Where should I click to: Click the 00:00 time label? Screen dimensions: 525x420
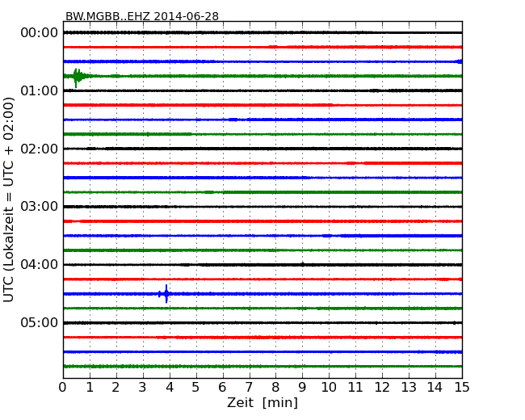click(40, 33)
